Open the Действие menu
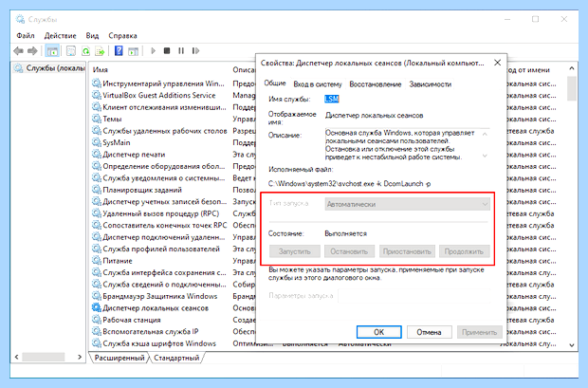 click(x=60, y=36)
